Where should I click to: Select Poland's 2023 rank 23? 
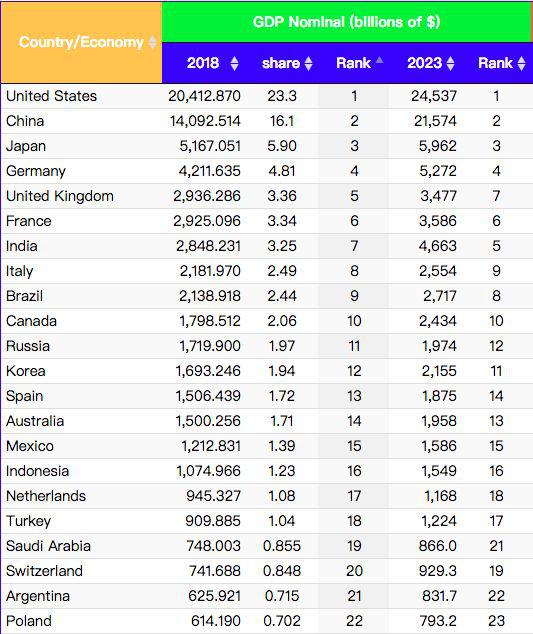tap(496, 621)
